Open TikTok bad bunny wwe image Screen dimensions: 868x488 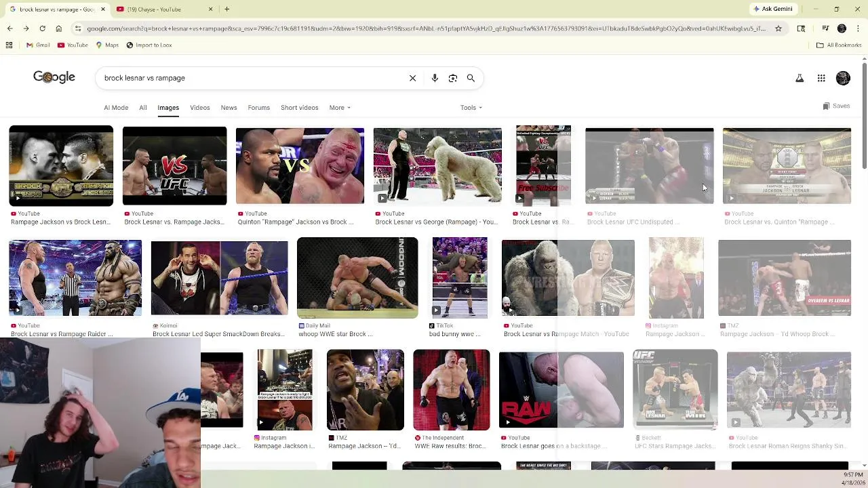pos(460,278)
